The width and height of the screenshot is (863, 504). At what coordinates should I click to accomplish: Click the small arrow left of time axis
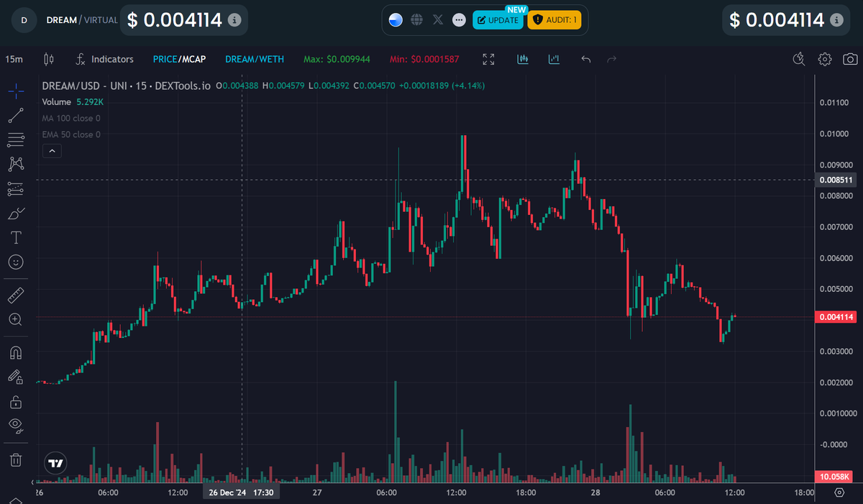[33, 482]
